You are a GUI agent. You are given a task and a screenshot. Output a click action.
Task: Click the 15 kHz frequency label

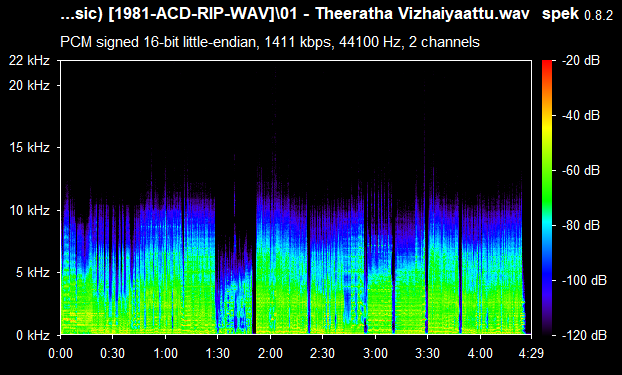pyautogui.click(x=29, y=148)
